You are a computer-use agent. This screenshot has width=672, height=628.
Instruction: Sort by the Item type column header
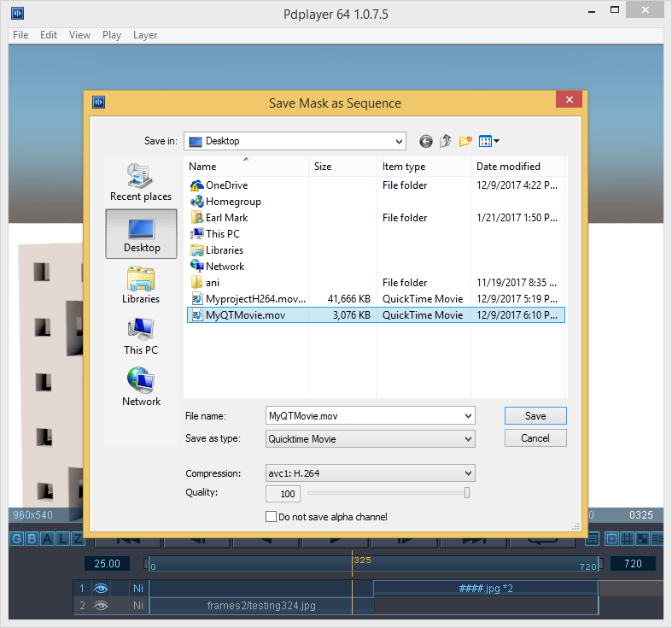[x=424, y=167]
